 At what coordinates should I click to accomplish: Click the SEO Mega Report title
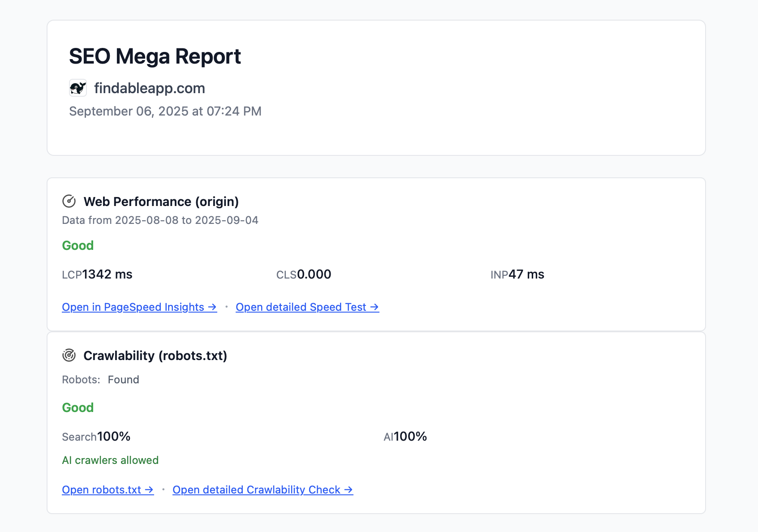point(155,56)
